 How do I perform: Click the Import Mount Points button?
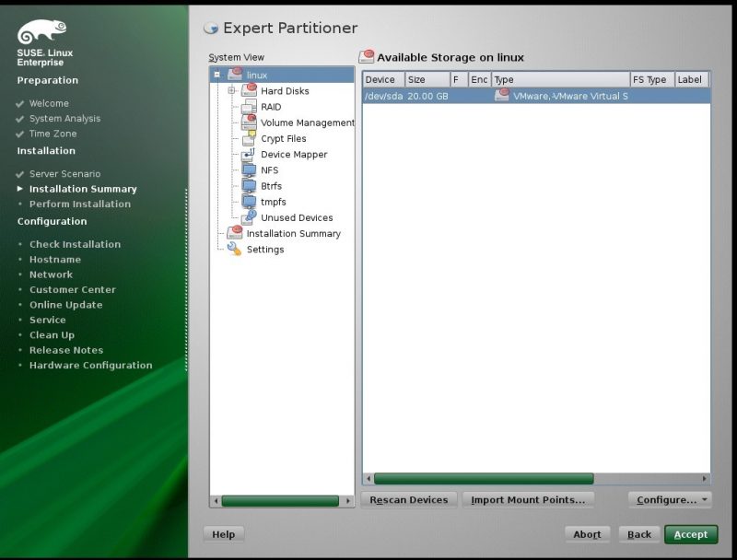(527, 499)
